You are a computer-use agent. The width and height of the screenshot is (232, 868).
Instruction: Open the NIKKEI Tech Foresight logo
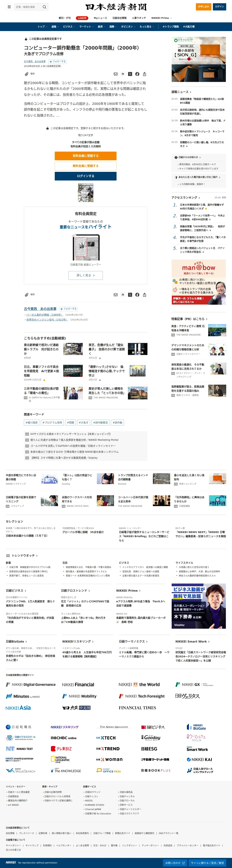[142, 696]
